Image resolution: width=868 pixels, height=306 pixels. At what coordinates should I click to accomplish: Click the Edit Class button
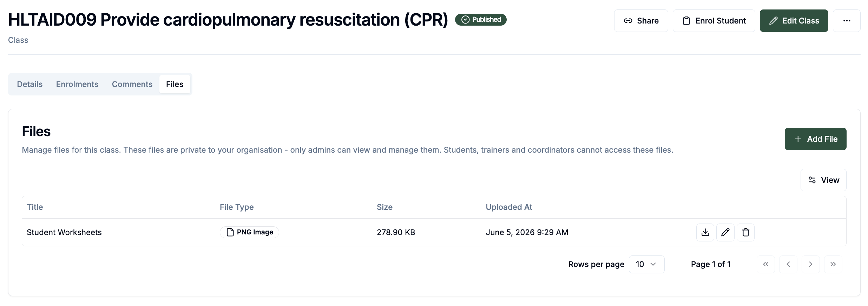tap(794, 21)
